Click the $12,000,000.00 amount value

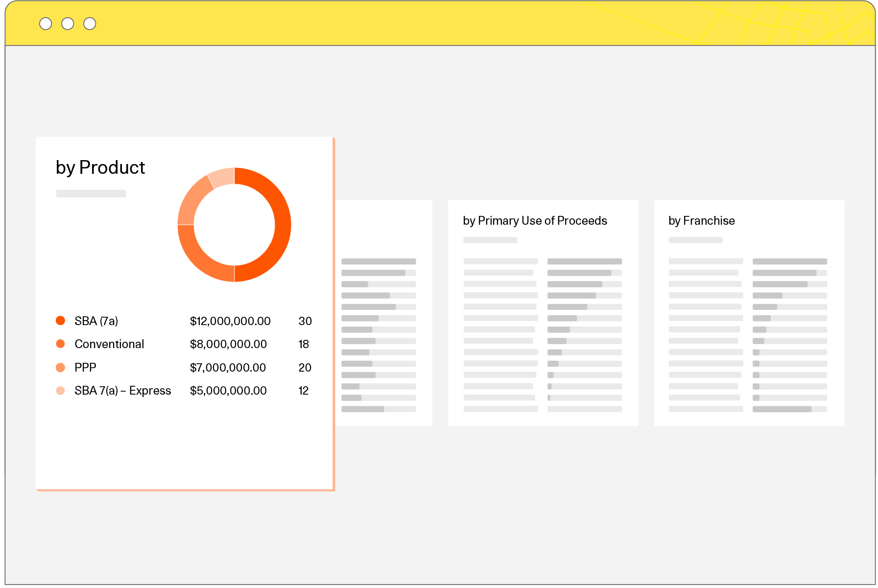[230, 321]
